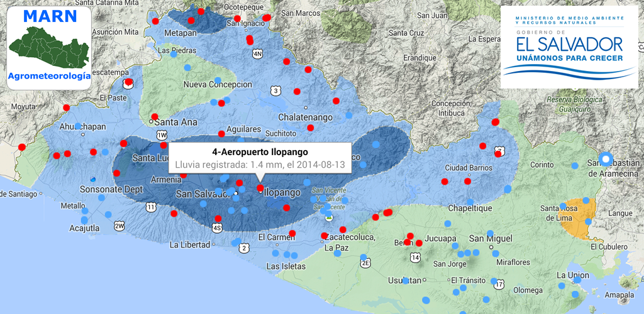Select the red station marker at Santa Ana
Screen dimensions: 644x314
tap(155, 117)
